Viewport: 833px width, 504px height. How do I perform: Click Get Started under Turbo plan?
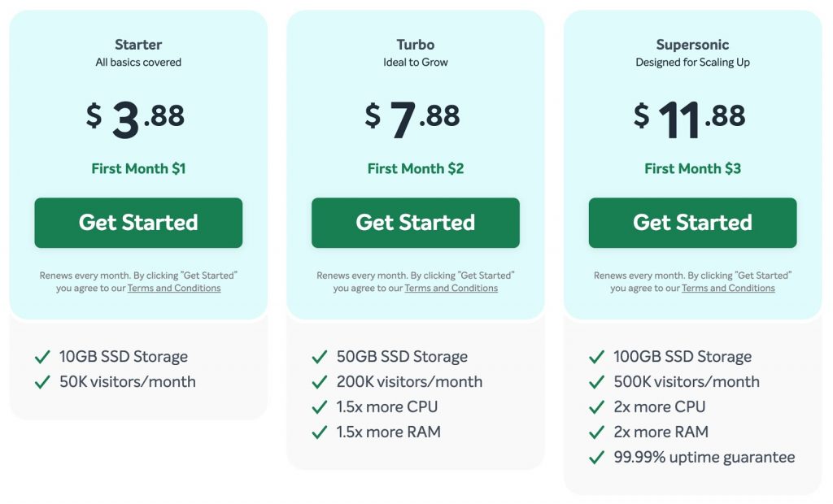click(x=416, y=223)
